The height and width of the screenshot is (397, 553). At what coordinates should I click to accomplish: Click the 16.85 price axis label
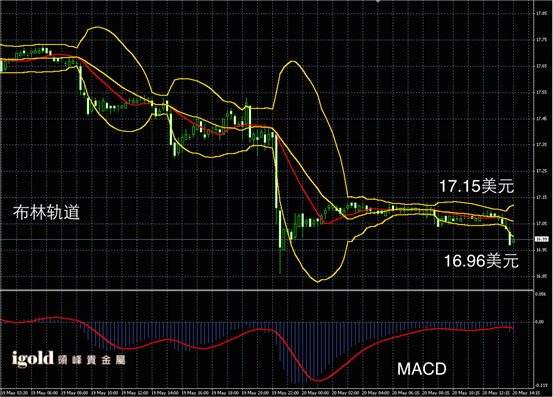pyautogui.click(x=541, y=276)
